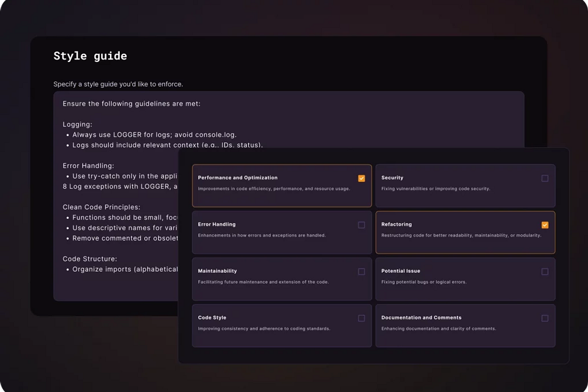
Task: Enable the Security checkbox
Action: tap(544, 179)
